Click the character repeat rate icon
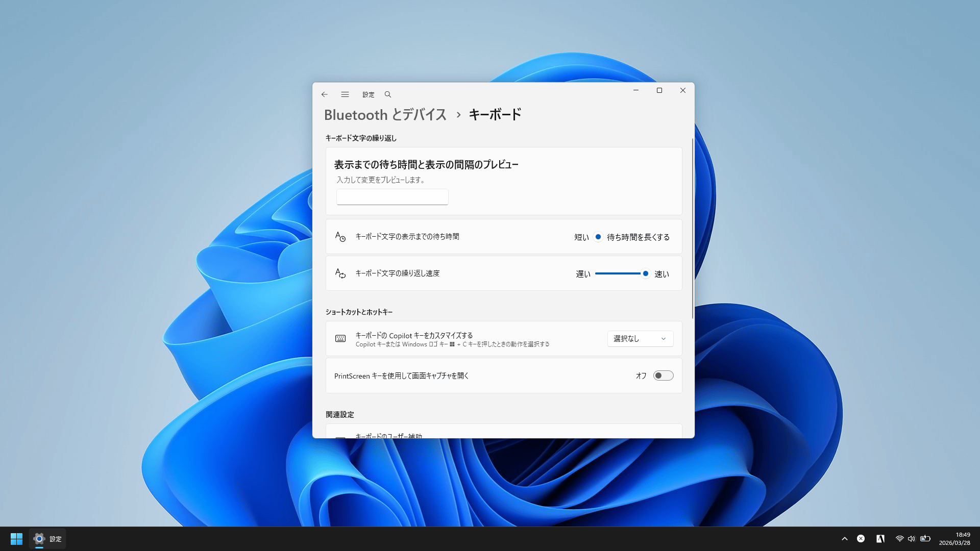Viewport: 980px width, 551px height. (340, 274)
